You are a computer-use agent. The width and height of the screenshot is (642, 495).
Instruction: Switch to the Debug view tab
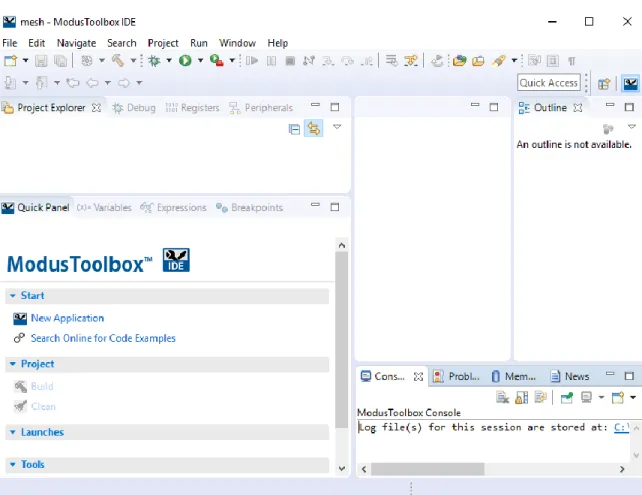pos(134,108)
